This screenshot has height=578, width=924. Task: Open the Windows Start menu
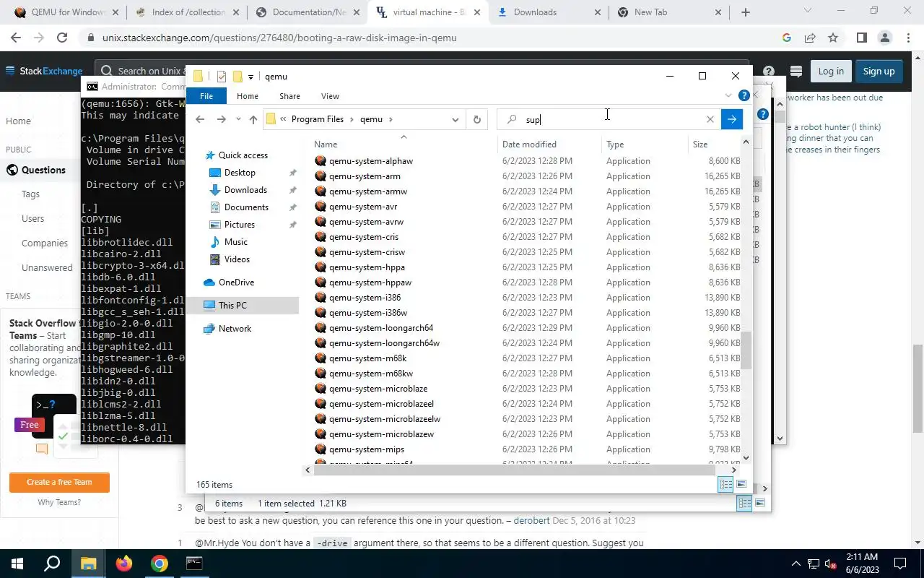click(17, 564)
